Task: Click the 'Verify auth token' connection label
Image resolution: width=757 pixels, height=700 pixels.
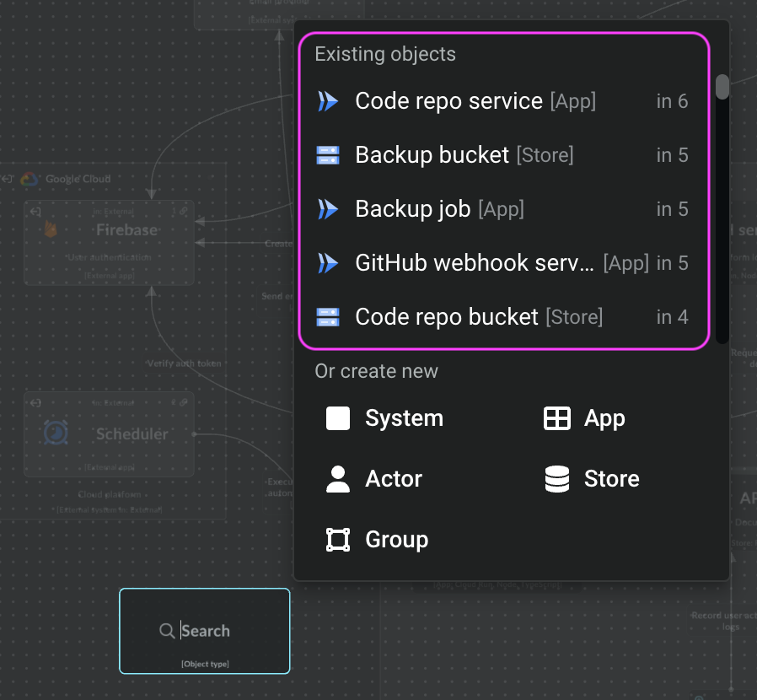Action: pos(184,363)
